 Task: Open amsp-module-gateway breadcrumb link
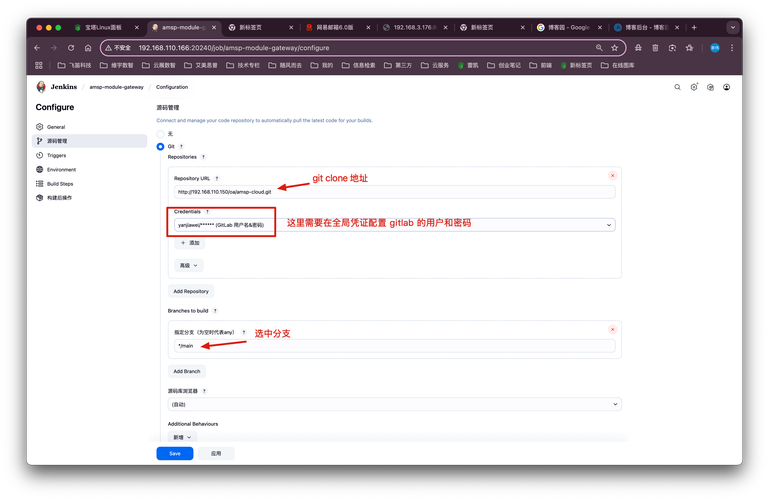116,87
